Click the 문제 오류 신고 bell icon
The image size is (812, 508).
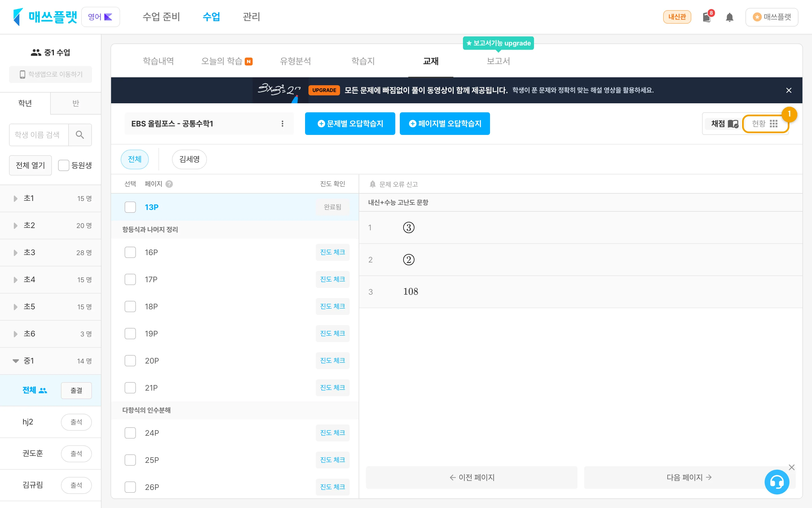point(372,184)
